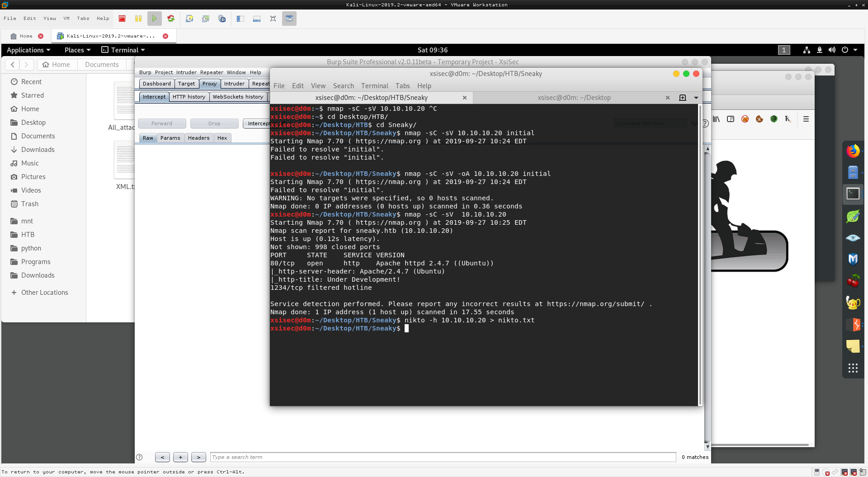
Task: Open Burp's Intruder menu
Action: pyautogui.click(x=186, y=72)
